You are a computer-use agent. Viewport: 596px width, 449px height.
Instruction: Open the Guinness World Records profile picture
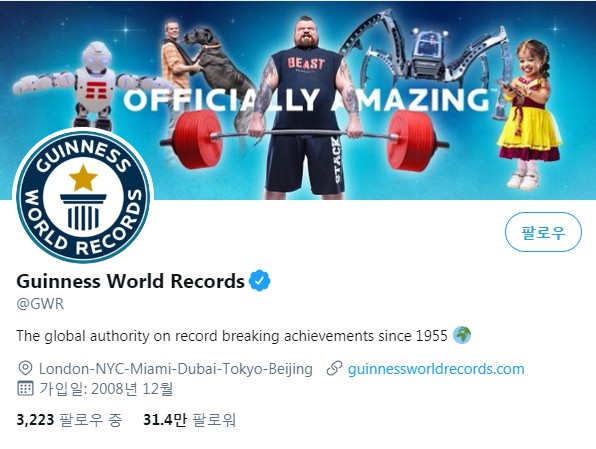click(83, 196)
